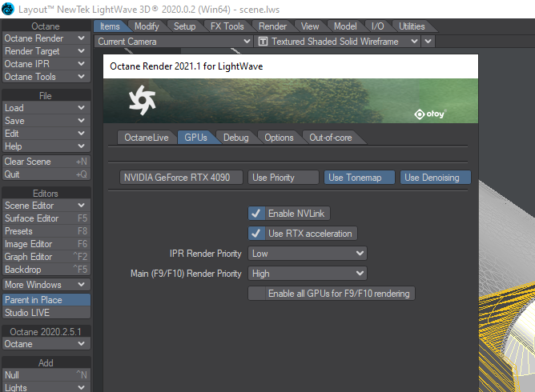Expand the Scene Editor menu
535x392 pixels.
[46, 206]
